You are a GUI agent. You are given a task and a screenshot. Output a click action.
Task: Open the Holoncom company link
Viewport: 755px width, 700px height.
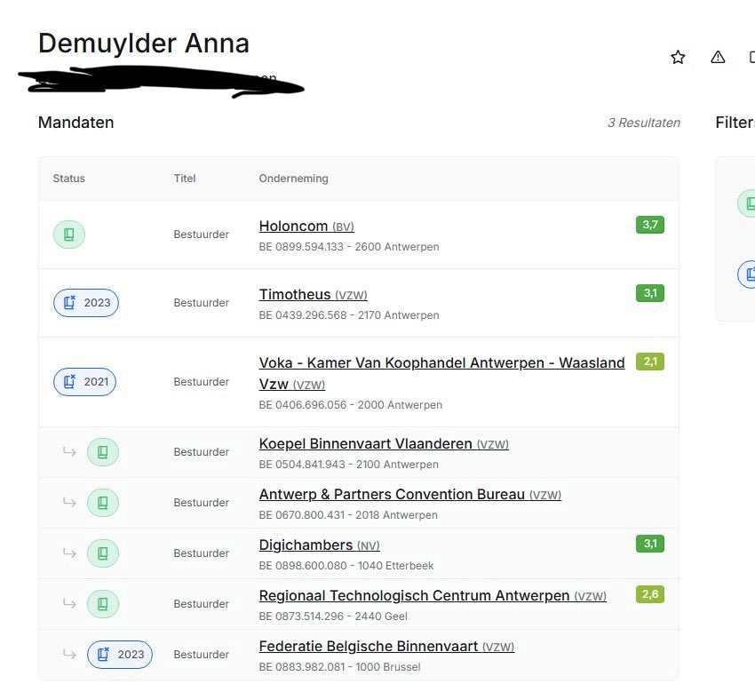[x=306, y=226]
